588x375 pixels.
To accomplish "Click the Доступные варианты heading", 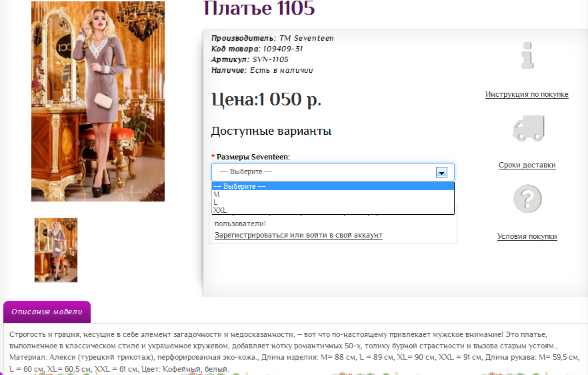I will (x=271, y=131).
